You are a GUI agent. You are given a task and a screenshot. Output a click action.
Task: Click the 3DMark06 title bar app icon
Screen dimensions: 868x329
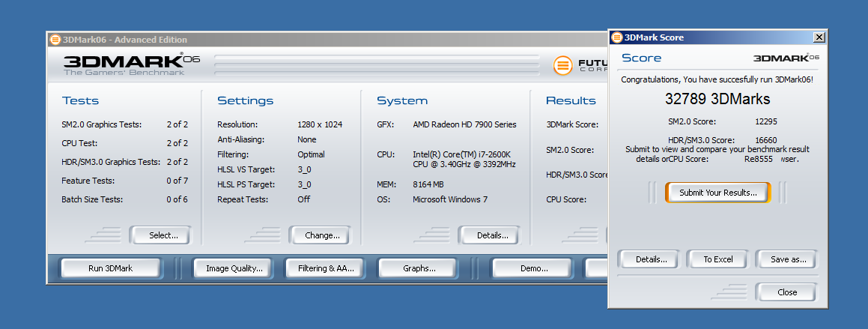click(55, 39)
